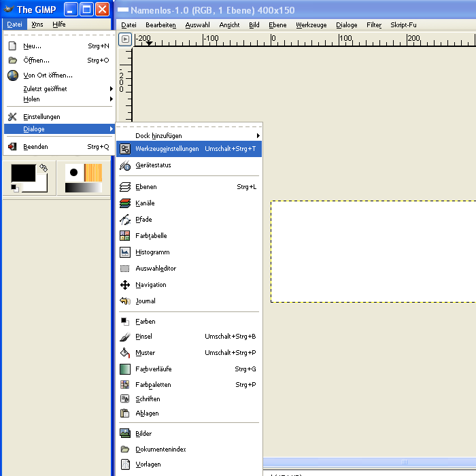Open Bearbeiten menu in image window

160,25
